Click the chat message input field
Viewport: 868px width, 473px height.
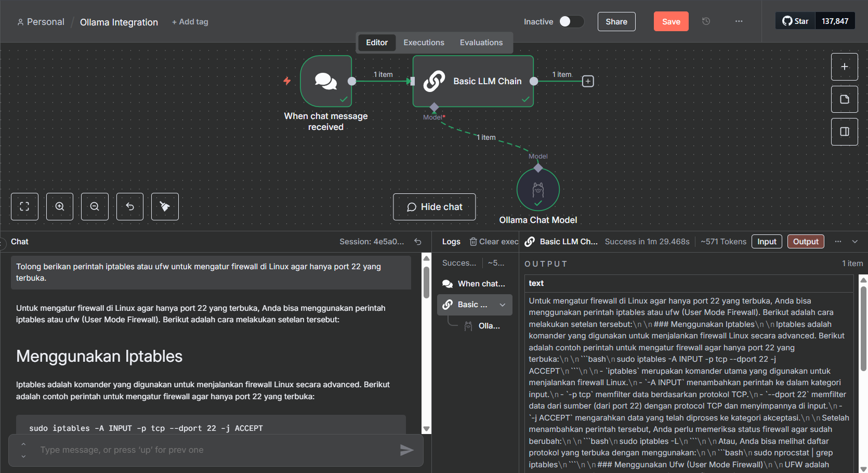tap(216, 450)
